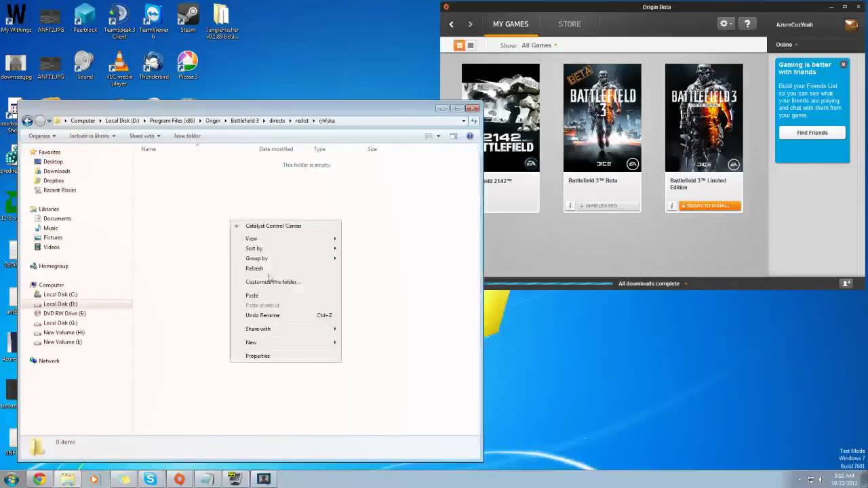Open the Explorer change view dropdown

click(x=438, y=136)
